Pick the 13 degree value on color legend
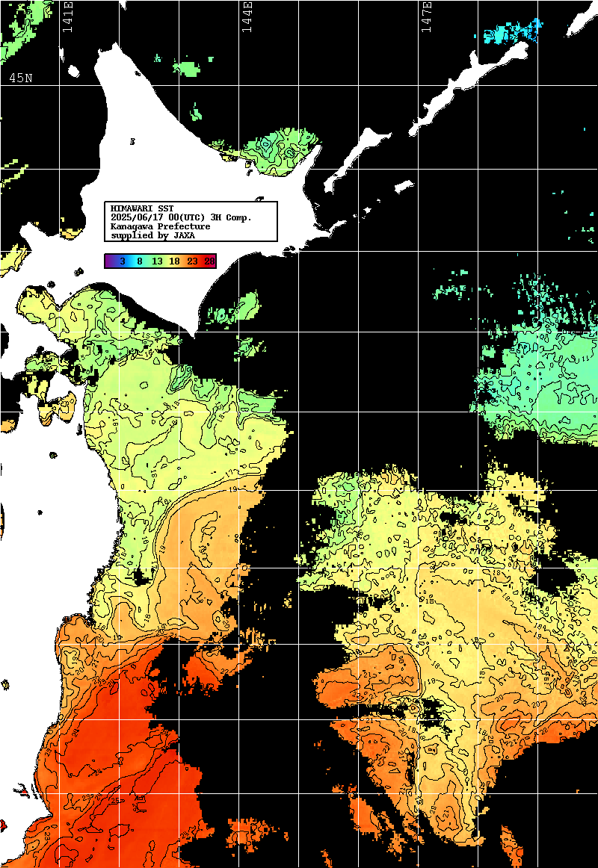The image size is (598, 868). tap(157, 261)
